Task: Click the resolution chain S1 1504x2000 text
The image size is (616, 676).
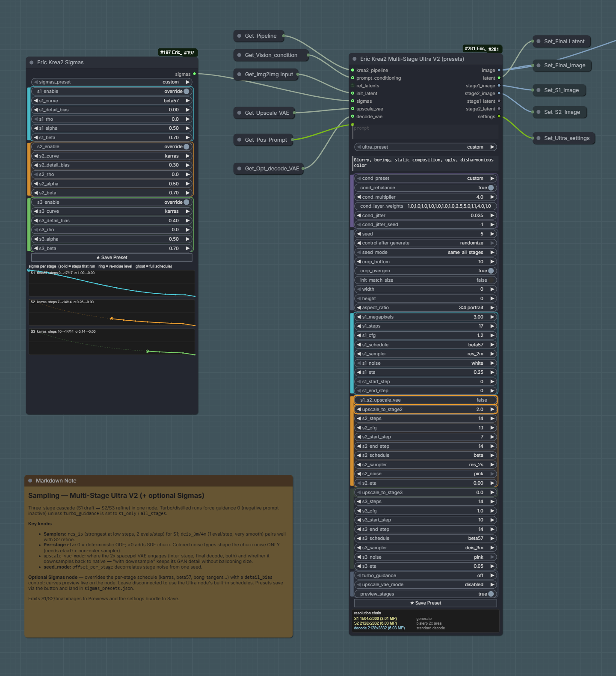Action: tap(375, 619)
